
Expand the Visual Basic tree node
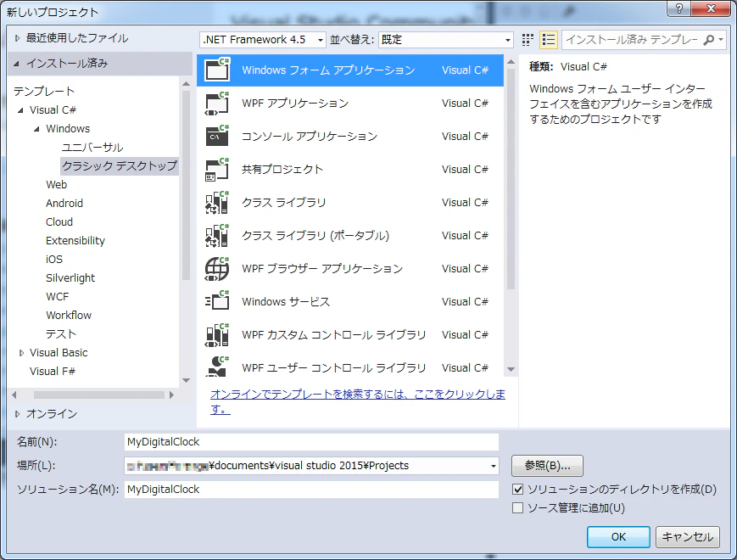pos(20,352)
